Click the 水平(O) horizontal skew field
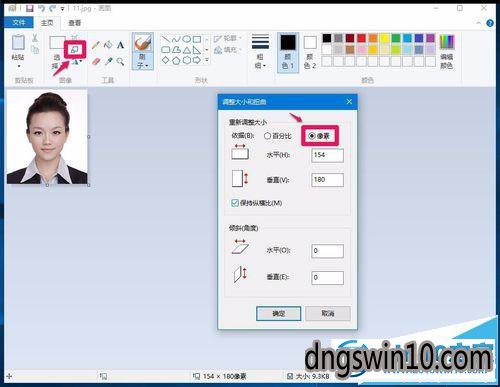Screen dimensions: 500x387 [x=327, y=251]
